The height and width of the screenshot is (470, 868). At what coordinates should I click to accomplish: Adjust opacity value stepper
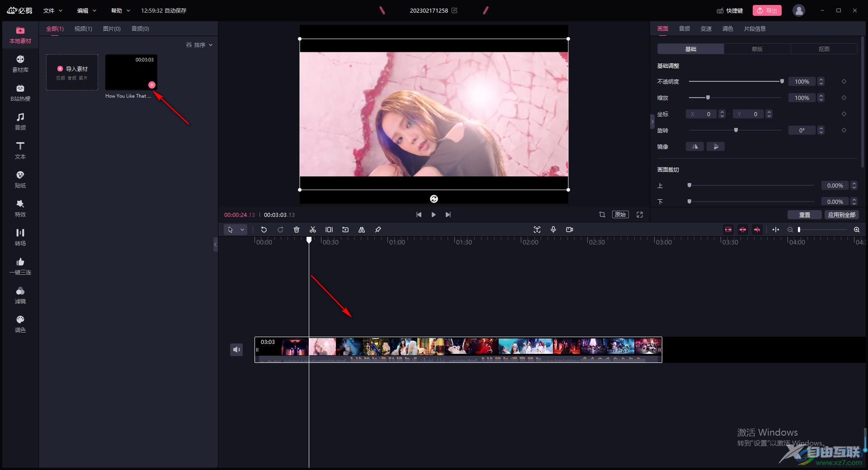click(x=821, y=81)
